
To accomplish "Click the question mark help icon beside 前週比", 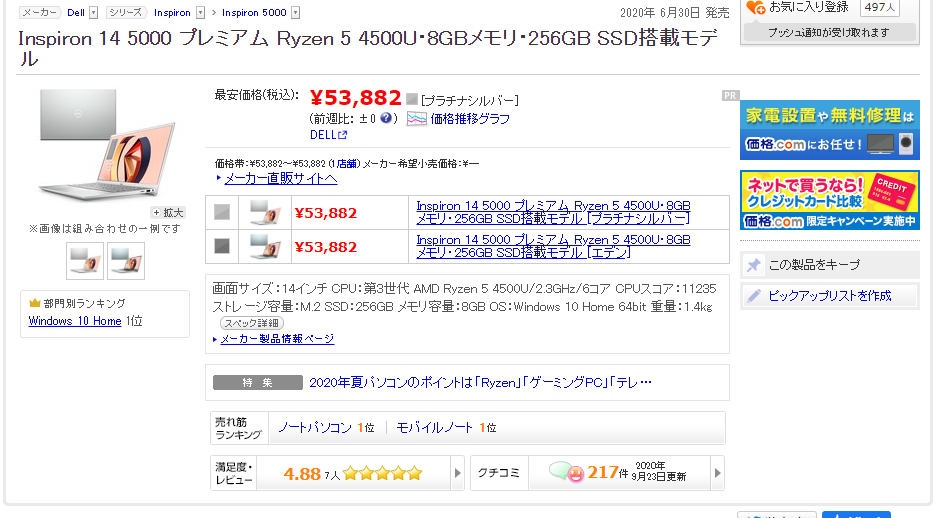I will tap(386, 118).
